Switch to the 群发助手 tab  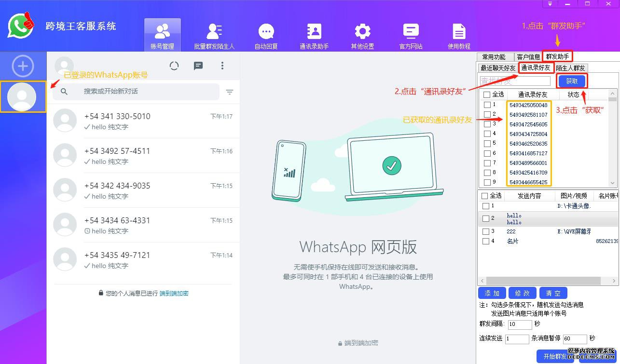point(557,56)
